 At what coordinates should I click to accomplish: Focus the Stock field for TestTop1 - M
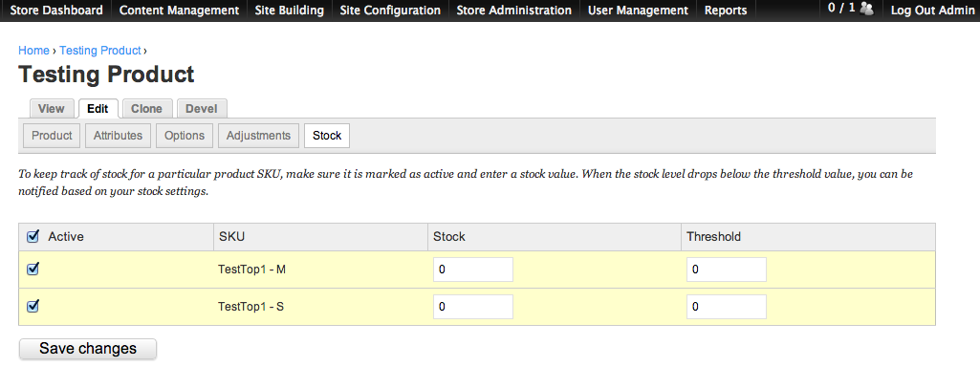tap(473, 270)
